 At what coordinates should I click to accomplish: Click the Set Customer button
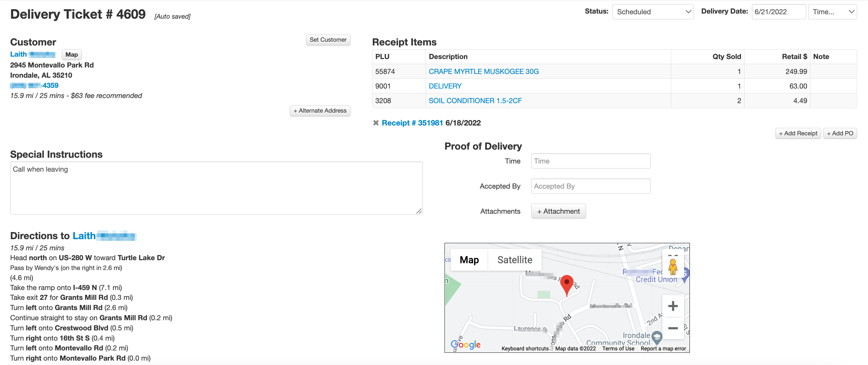click(x=328, y=40)
